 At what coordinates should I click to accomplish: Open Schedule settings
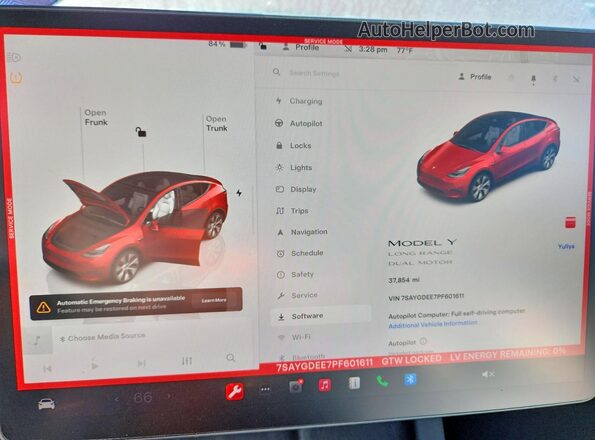[x=299, y=253]
